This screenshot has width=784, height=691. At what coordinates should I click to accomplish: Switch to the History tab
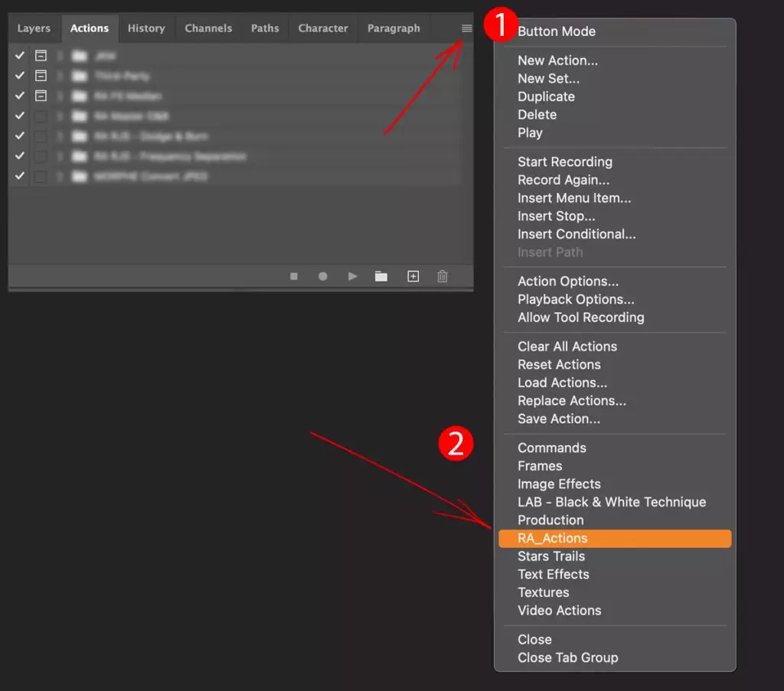[x=146, y=28]
